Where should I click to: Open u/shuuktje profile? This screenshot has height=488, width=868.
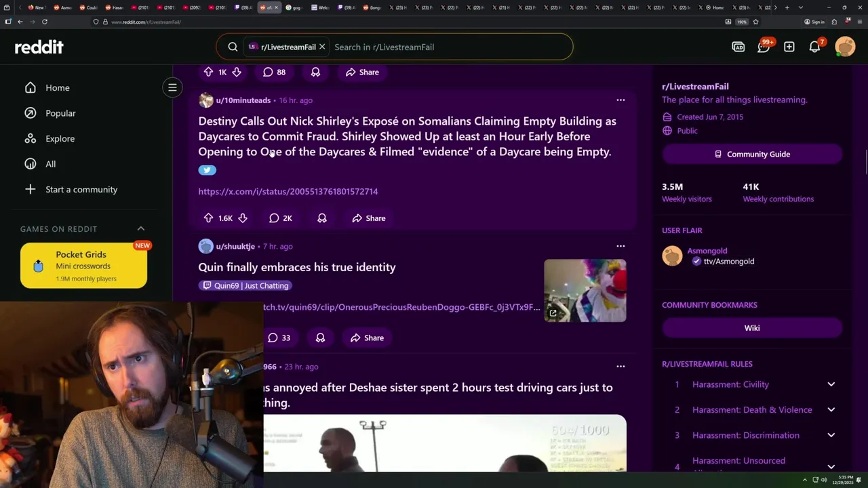(235, 247)
